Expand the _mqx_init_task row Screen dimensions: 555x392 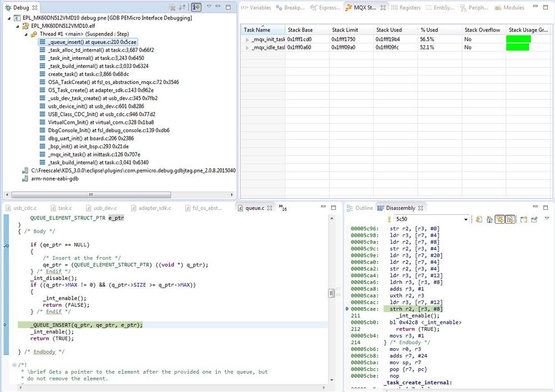coord(247,39)
